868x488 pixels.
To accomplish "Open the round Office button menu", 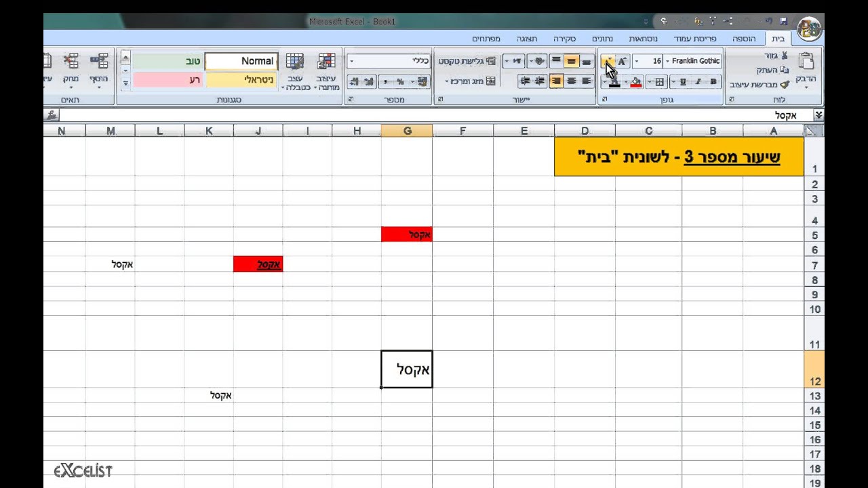I will coord(810,28).
